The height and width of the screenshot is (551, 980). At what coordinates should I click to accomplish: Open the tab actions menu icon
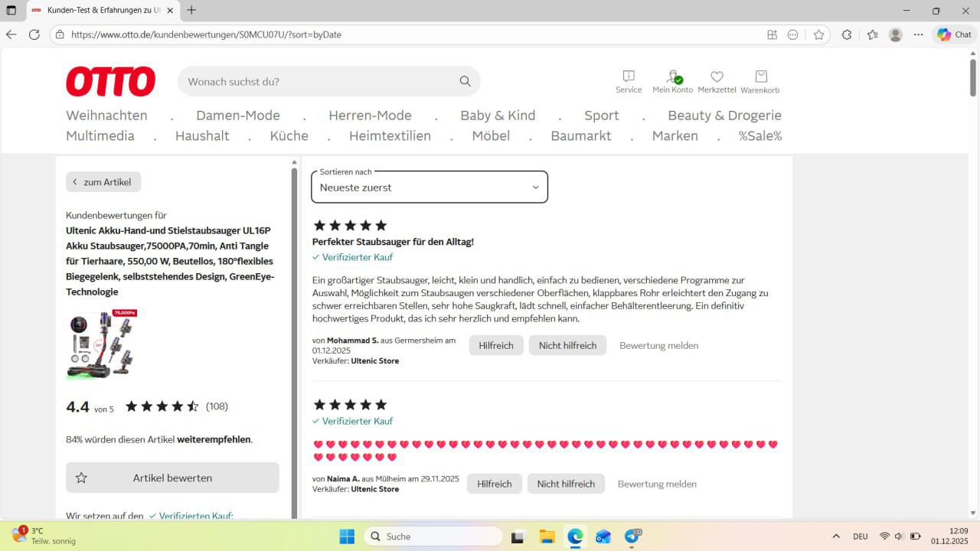pos(11,11)
